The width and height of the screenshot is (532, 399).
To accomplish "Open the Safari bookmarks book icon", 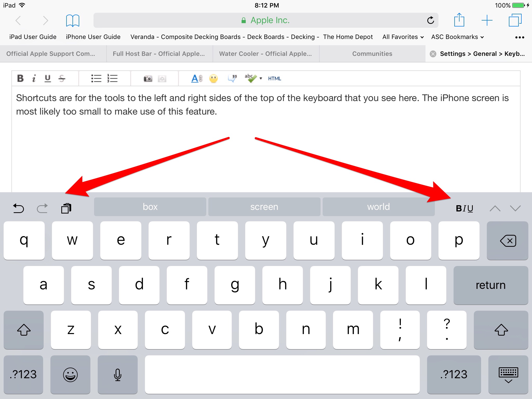I will (72, 21).
